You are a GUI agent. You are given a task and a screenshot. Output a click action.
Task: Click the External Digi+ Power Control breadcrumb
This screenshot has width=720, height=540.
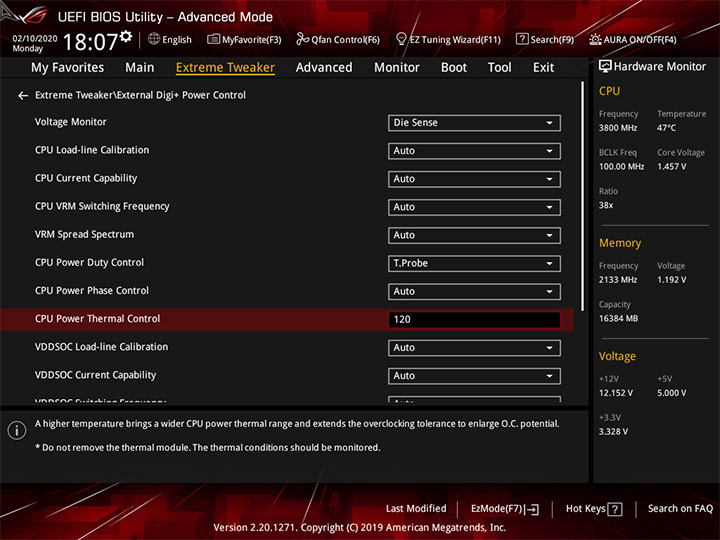coord(141,96)
